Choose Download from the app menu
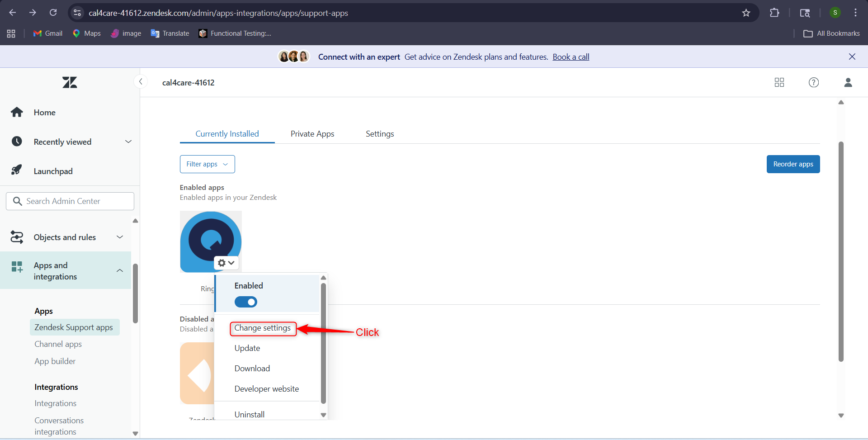The width and height of the screenshot is (868, 440). click(x=252, y=369)
